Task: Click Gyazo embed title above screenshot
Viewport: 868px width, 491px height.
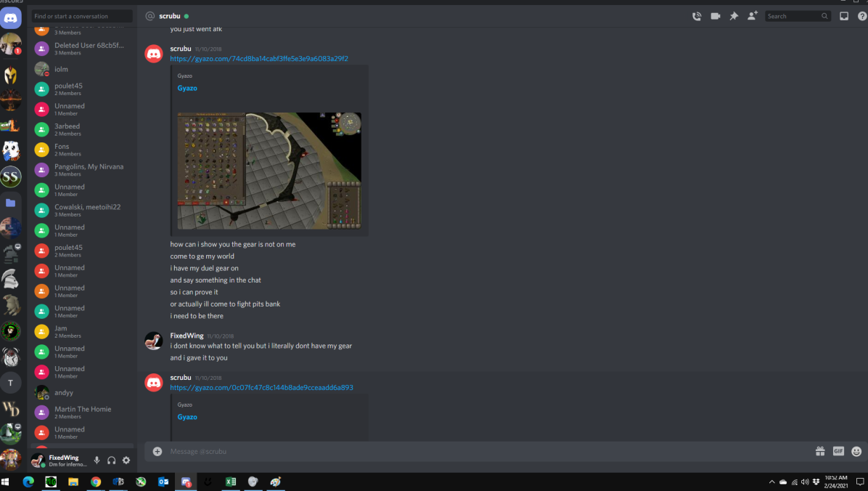Action: pos(187,88)
